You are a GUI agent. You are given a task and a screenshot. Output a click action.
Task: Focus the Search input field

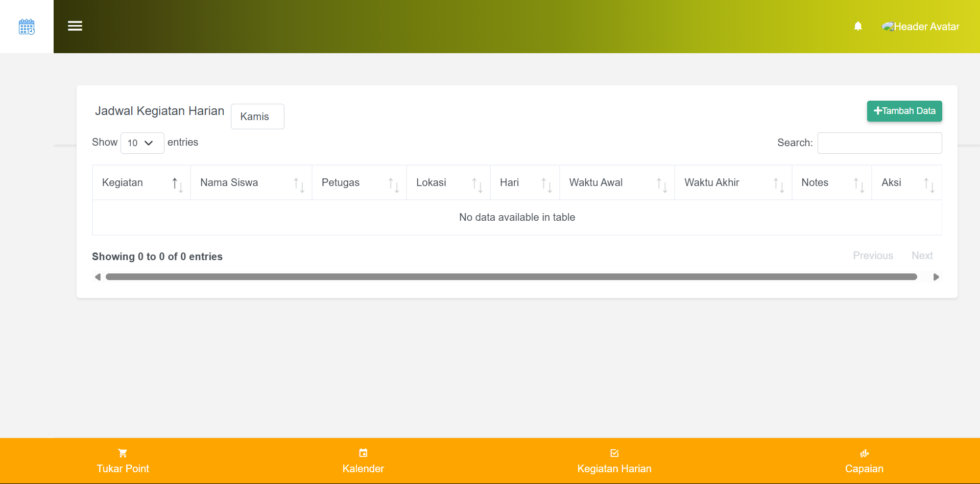(879, 143)
